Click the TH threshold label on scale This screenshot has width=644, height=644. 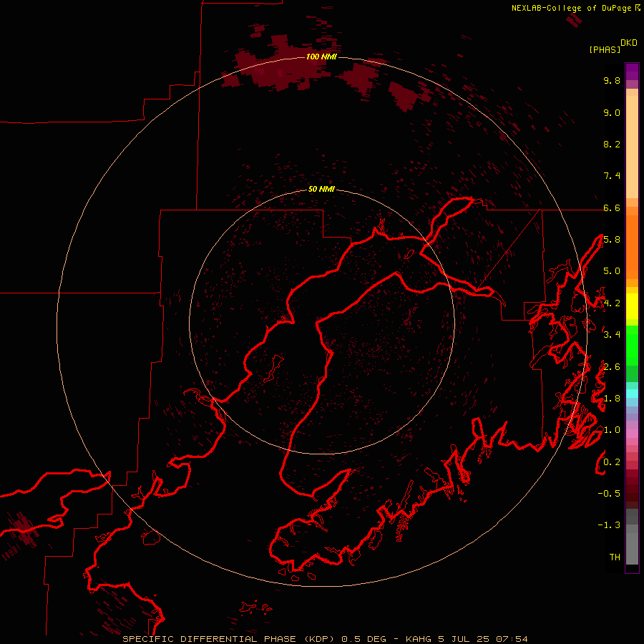tap(615, 557)
